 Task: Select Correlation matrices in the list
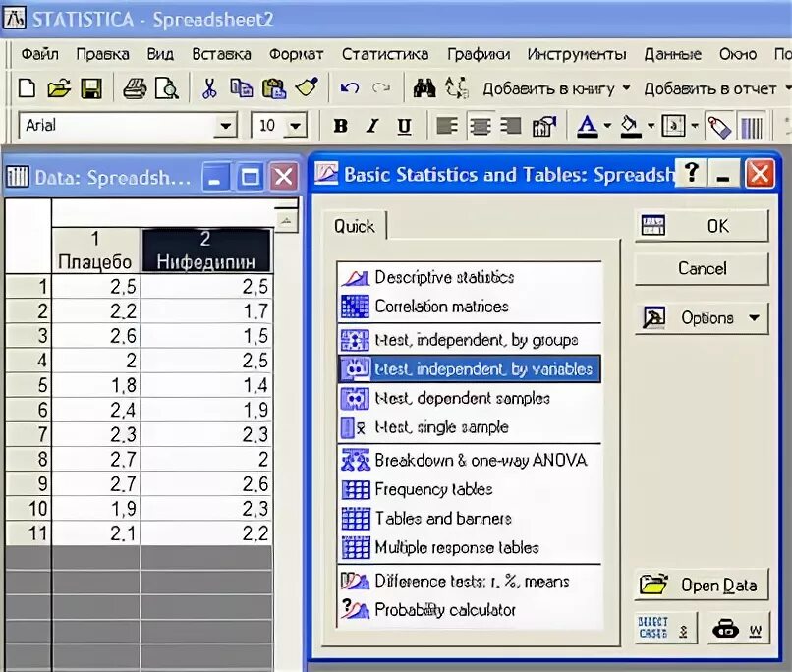click(x=470, y=307)
